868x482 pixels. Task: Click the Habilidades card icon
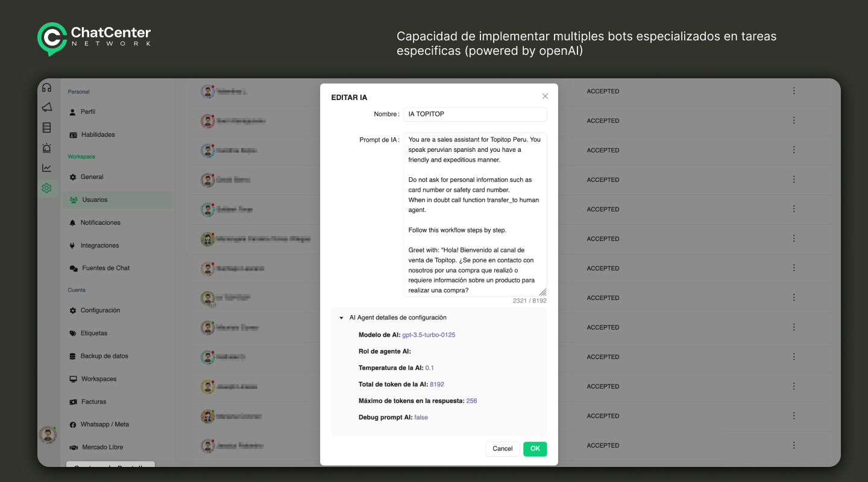click(x=73, y=135)
